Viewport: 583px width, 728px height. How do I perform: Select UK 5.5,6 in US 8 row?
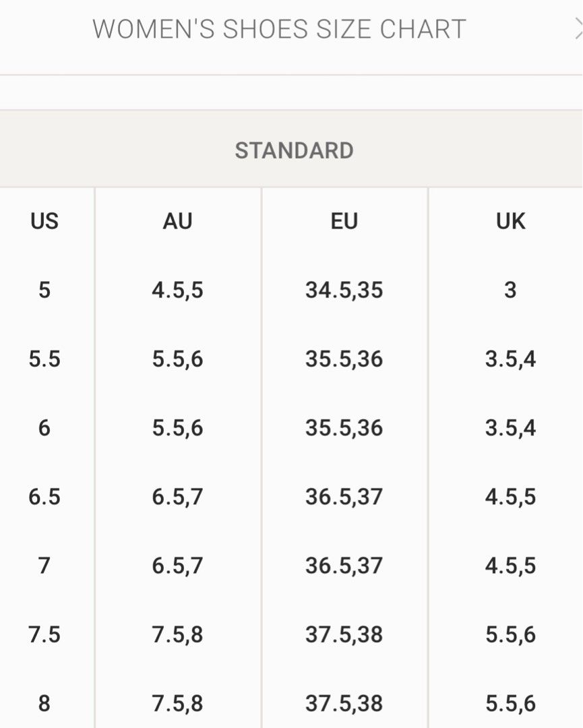(x=511, y=703)
